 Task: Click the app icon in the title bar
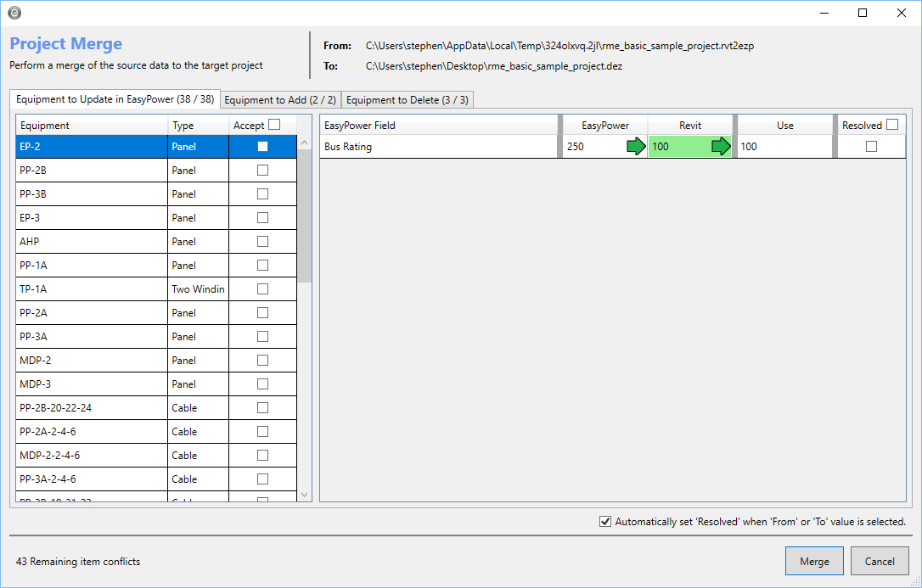pyautogui.click(x=14, y=13)
